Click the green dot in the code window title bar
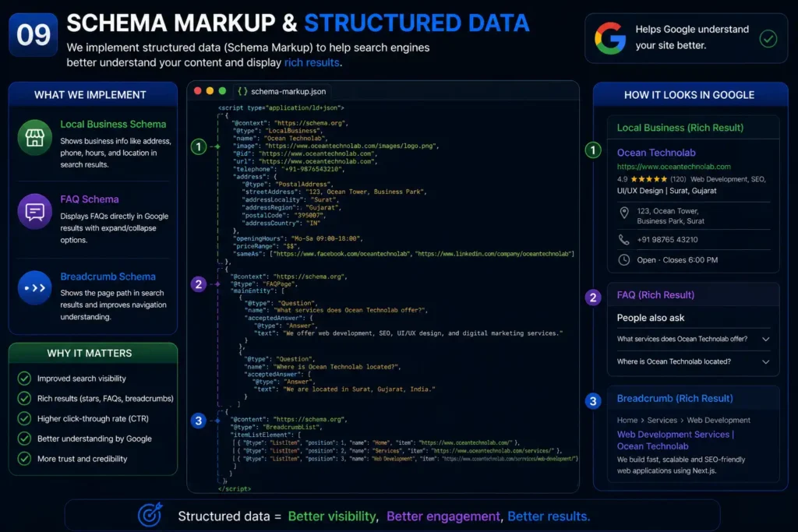Image resolution: width=798 pixels, height=532 pixels. pyautogui.click(x=222, y=91)
